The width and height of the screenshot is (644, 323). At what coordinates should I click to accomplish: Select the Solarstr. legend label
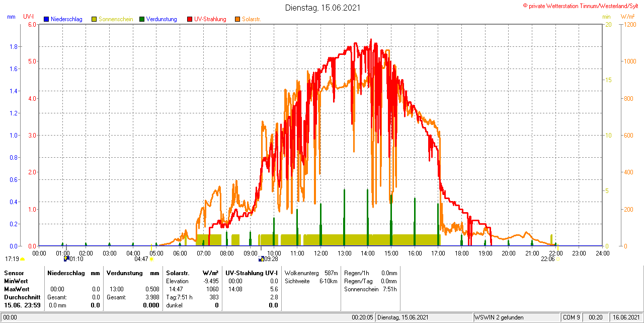[x=251, y=19]
